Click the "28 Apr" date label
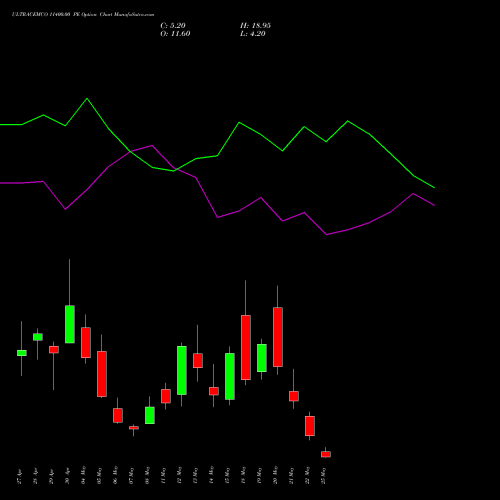The width and height of the screenshot is (500, 500). point(35,477)
